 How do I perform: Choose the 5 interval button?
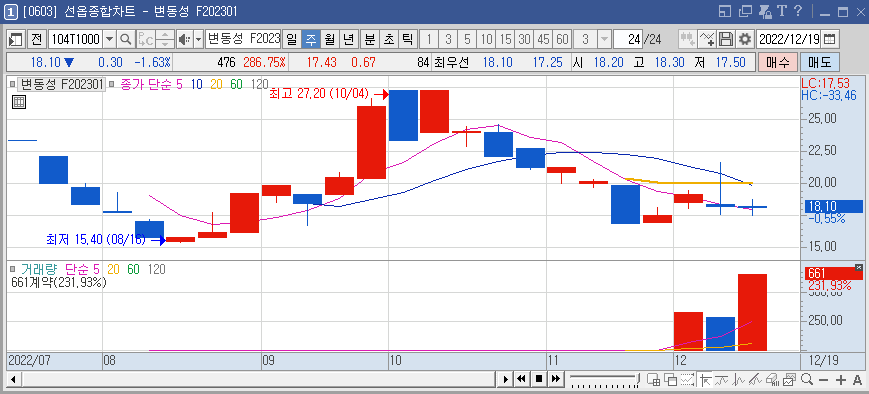pyautogui.click(x=467, y=39)
